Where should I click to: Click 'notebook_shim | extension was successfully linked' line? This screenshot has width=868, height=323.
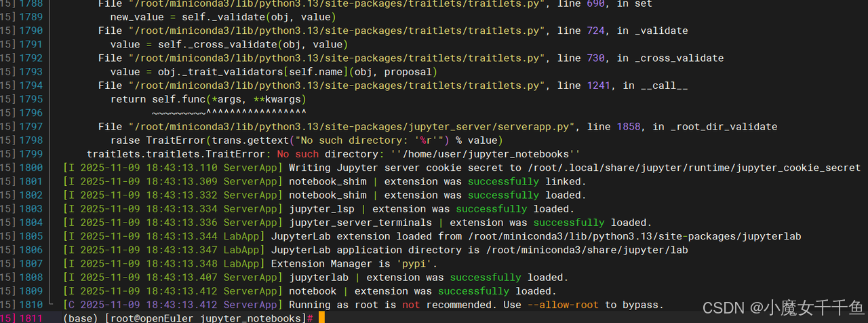324,181
